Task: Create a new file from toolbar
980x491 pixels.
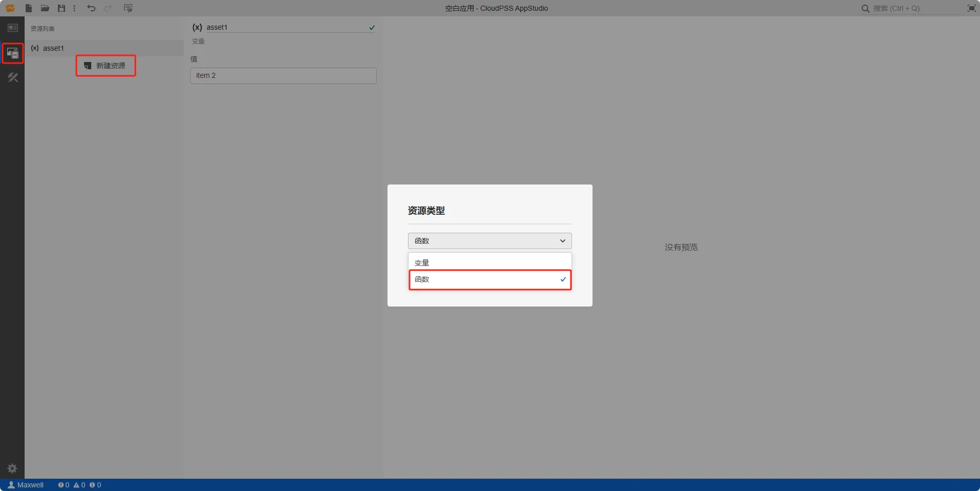Action: coord(29,8)
